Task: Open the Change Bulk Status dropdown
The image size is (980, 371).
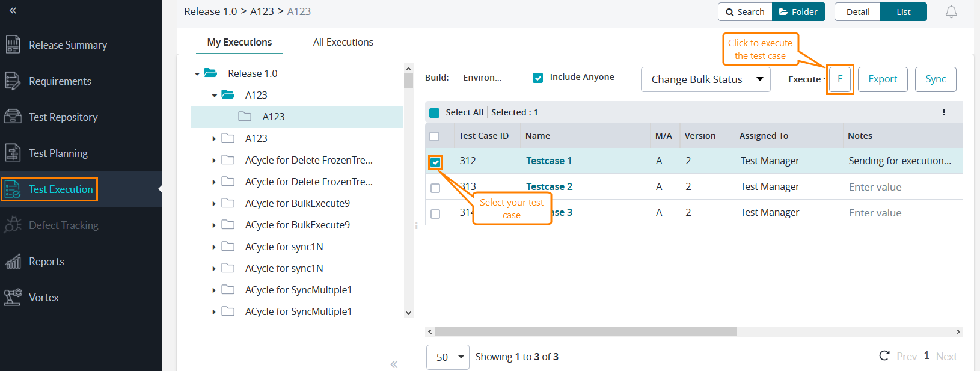Action: pos(705,79)
